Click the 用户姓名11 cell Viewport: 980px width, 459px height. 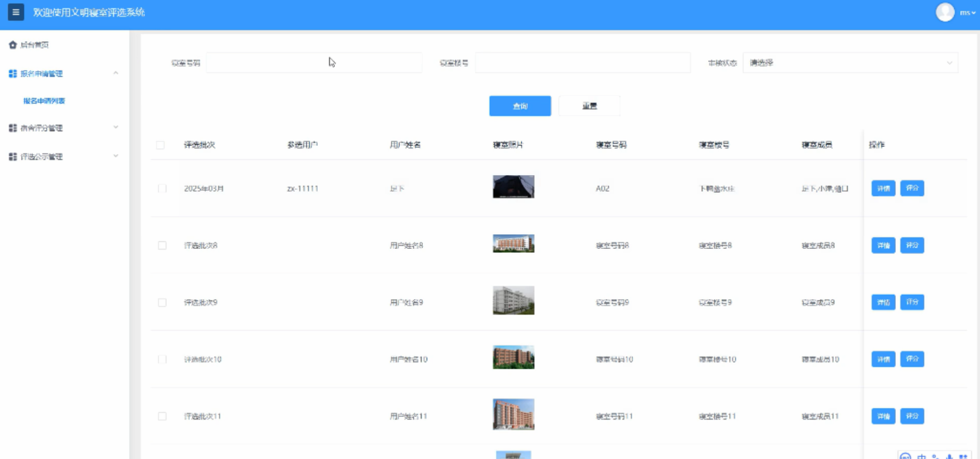point(408,416)
